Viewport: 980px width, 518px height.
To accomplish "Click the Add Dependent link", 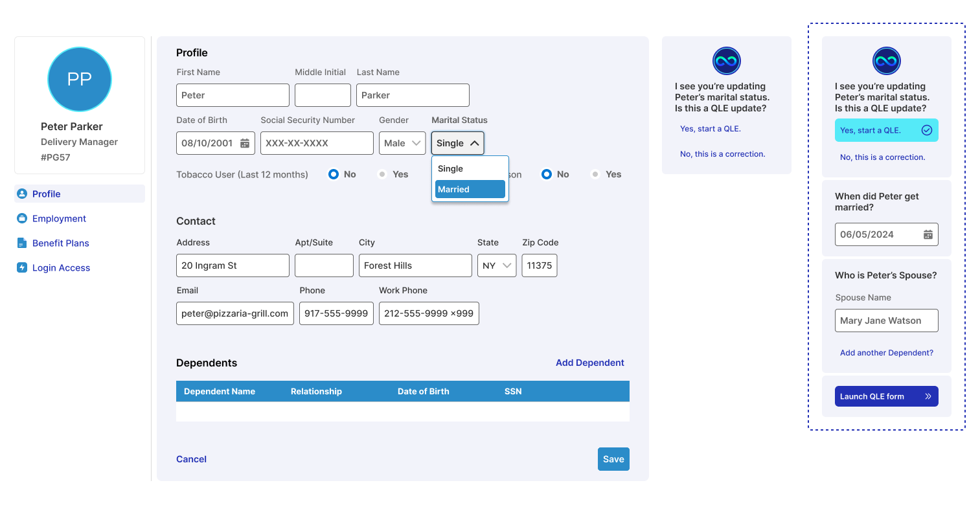I will point(590,363).
